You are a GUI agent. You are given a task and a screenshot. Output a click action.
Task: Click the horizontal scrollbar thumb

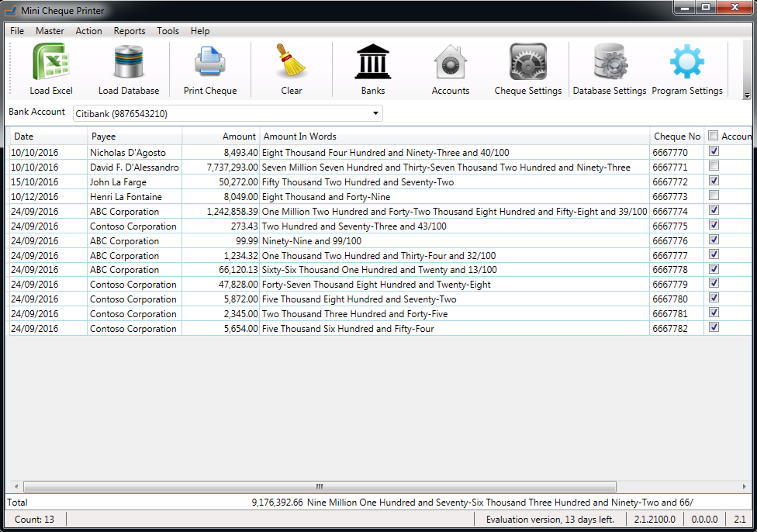320,486
